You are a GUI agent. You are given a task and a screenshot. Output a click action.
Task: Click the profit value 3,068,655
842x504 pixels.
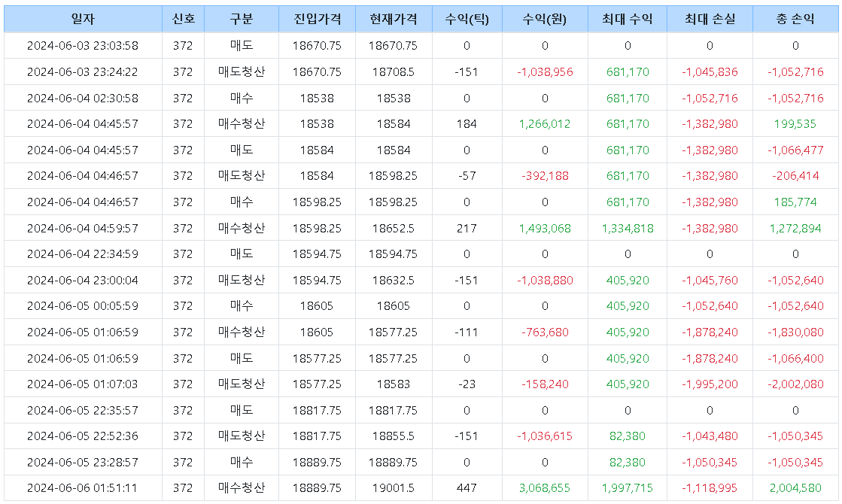[x=545, y=488]
